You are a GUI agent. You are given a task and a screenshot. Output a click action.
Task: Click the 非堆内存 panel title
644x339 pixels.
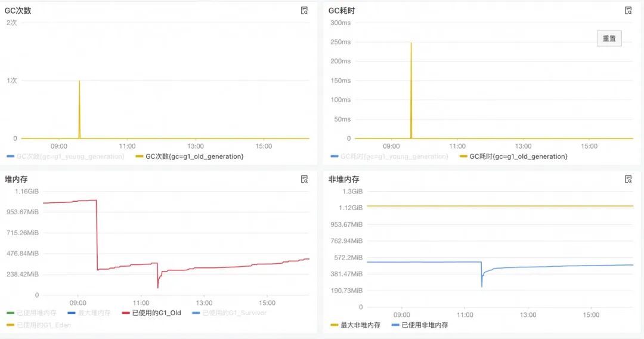344,179
